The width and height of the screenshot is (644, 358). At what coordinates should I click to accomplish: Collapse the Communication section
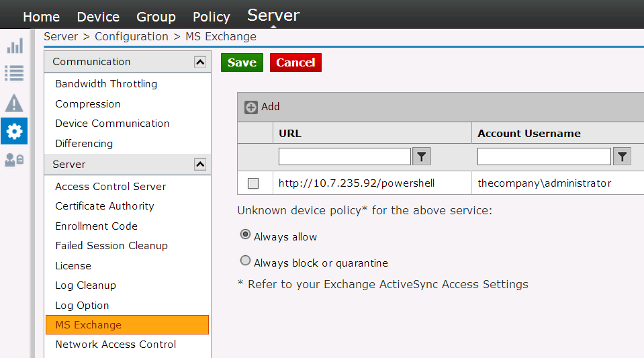coord(200,62)
